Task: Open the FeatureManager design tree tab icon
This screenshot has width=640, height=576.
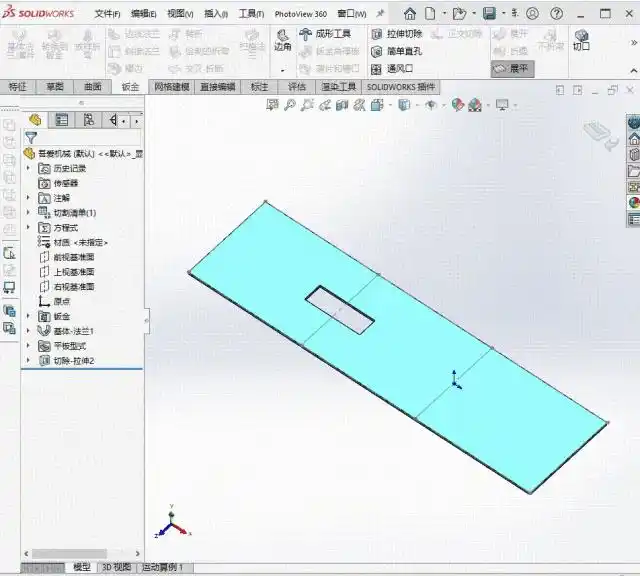Action: click(35, 120)
